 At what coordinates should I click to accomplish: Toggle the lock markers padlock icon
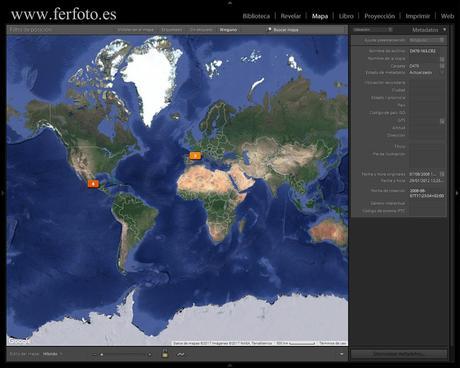[x=165, y=354]
